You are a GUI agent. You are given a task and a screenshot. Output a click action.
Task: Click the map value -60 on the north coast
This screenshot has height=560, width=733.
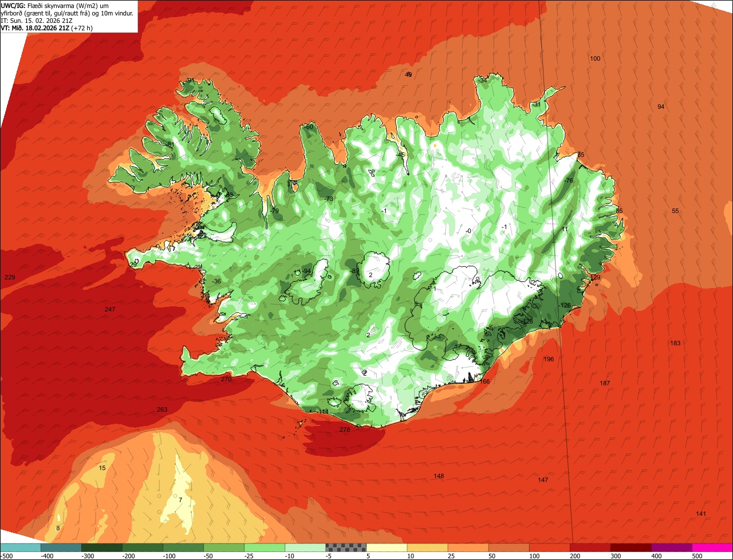[x=309, y=127]
